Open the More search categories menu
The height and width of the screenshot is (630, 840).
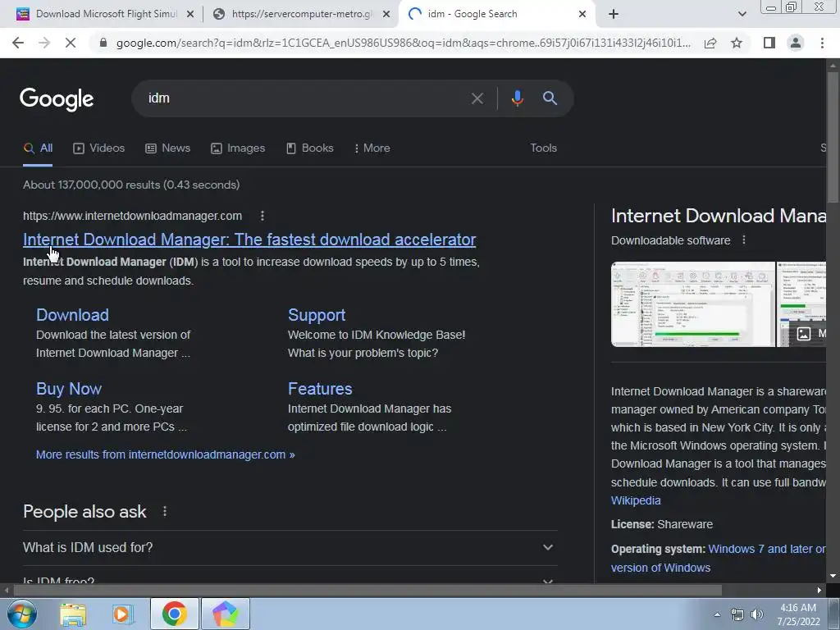372,148
